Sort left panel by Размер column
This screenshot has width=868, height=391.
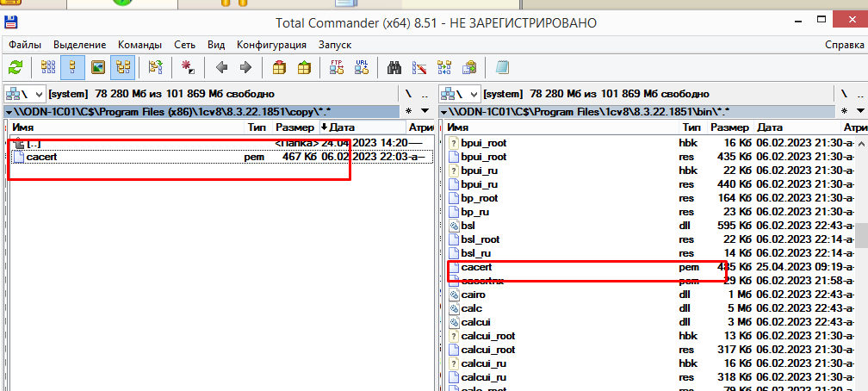(x=295, y=127)
